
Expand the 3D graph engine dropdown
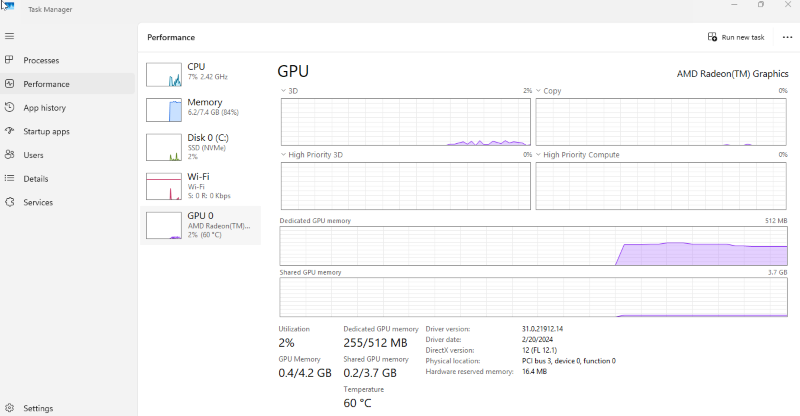283,91
